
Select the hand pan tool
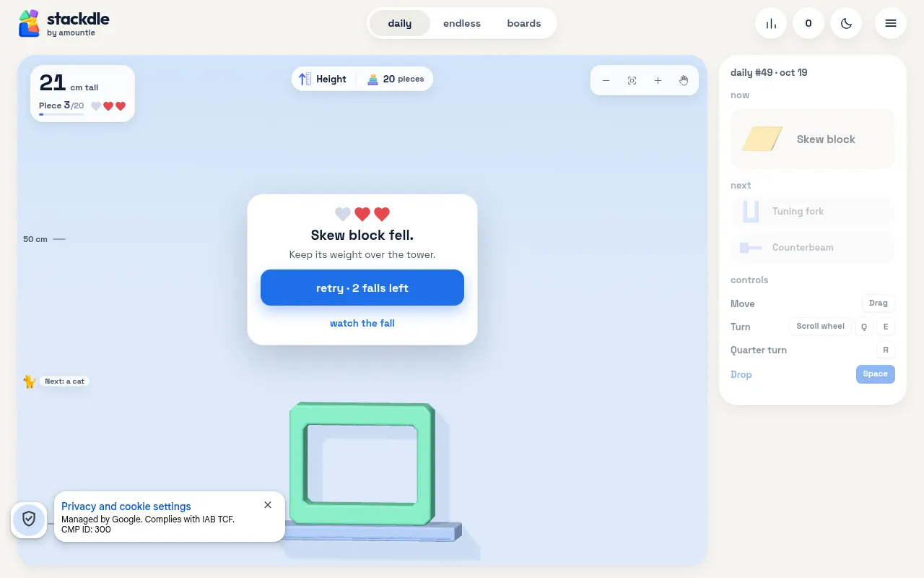coord(684,81)
